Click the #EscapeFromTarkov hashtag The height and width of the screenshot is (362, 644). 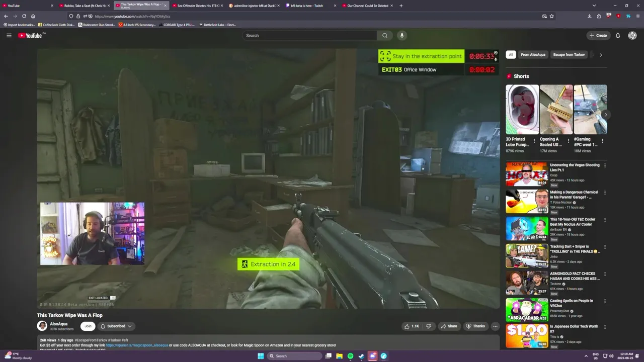pyautogui.click(x=91, y=340)
